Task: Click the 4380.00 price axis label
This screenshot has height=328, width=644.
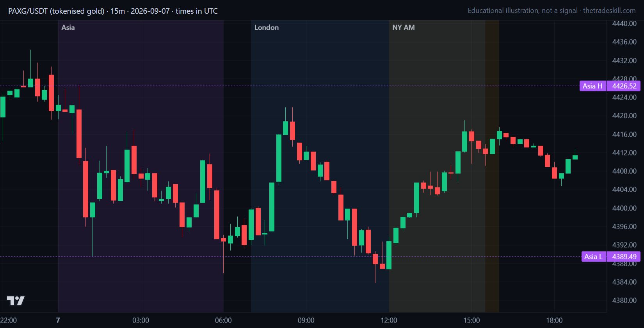Action: pyautogui.click(x=624, y=300)
